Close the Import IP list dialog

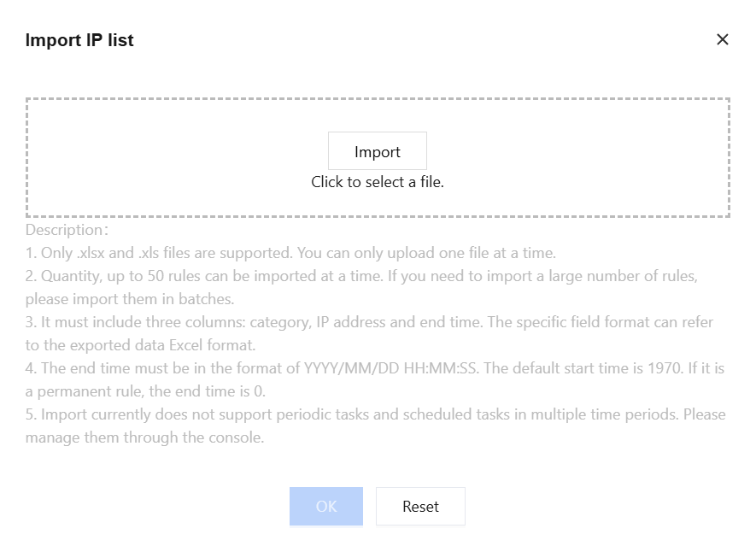pos(723,39)
